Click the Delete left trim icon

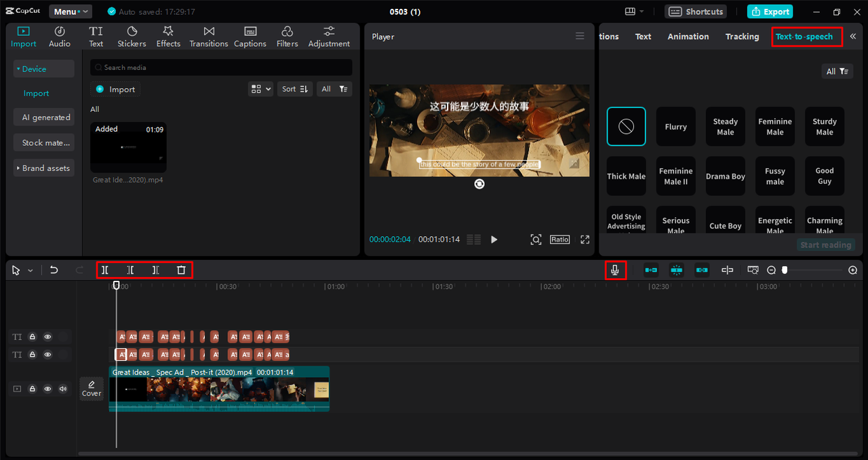point(130,270)
